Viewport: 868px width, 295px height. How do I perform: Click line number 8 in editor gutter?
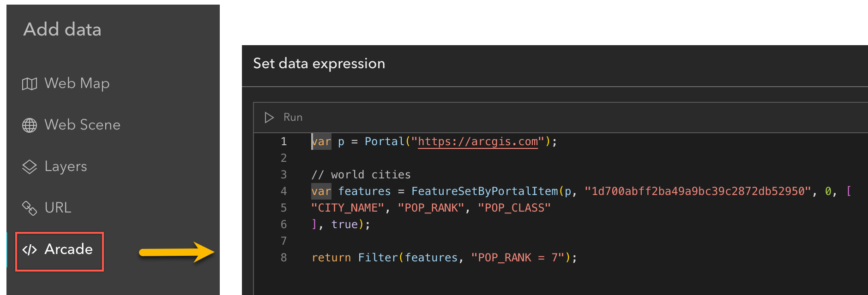pyautogui.click(x=283, y=258)
